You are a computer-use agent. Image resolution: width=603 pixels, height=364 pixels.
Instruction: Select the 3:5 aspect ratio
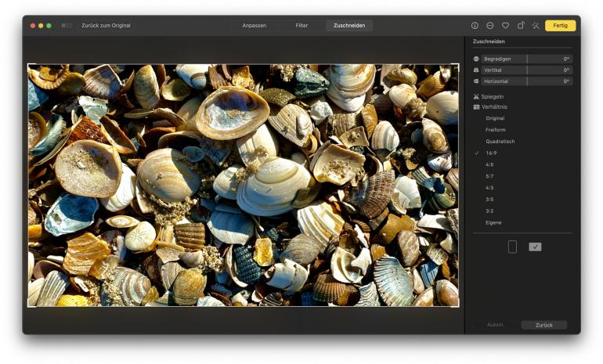(489, 199)
